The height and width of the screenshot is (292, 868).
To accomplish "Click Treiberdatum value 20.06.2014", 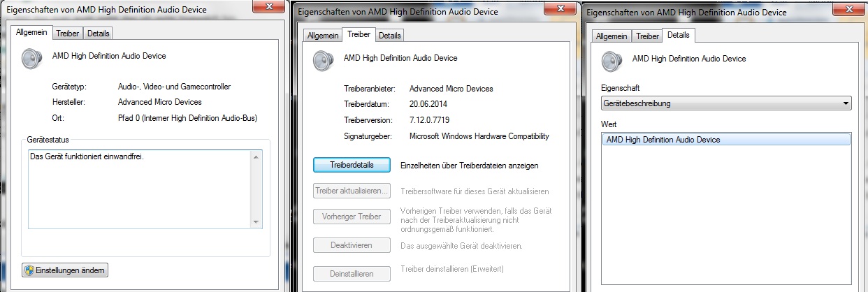I will click(x=430, y=104).
